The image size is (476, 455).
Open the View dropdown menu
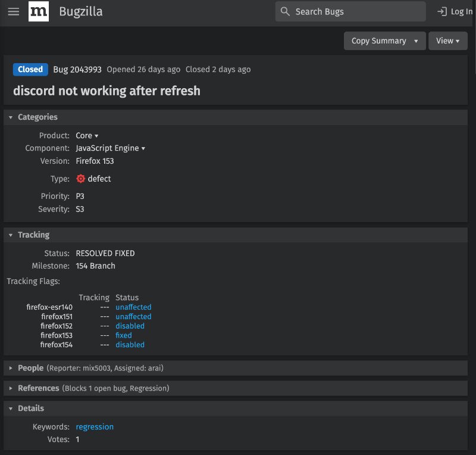(448, 40)
